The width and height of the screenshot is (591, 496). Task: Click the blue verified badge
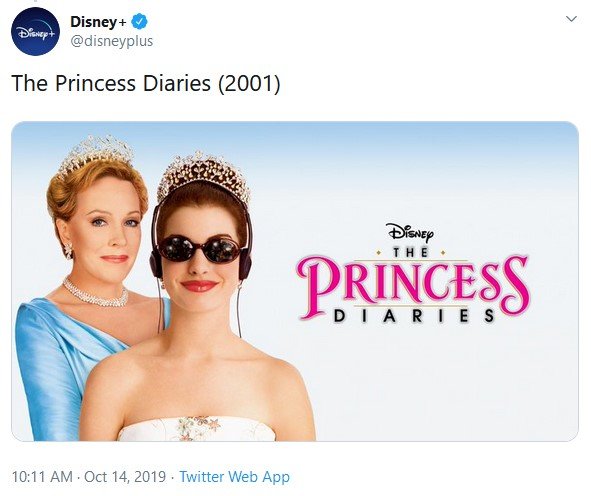[139, 22]
